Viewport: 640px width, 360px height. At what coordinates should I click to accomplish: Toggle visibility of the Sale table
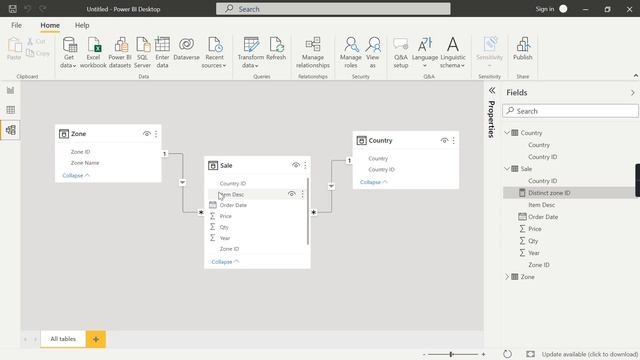[x=296, y=165]
